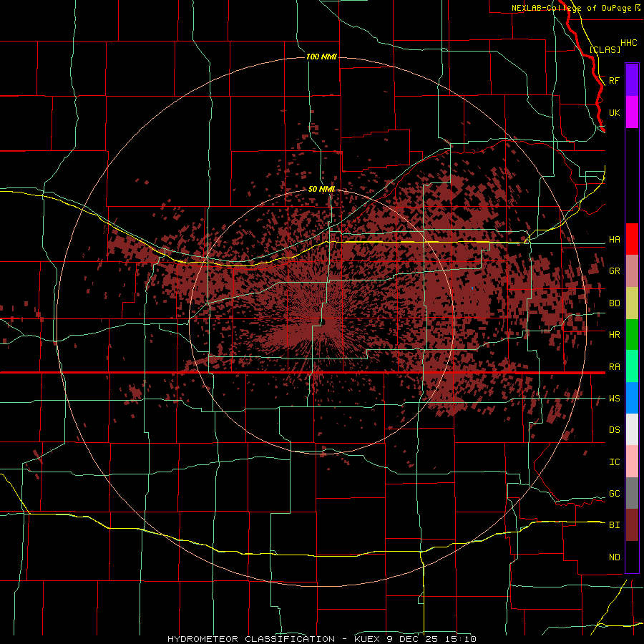Click the 'HHC' product label
This screenshot has height=644, width=644.
629,43
